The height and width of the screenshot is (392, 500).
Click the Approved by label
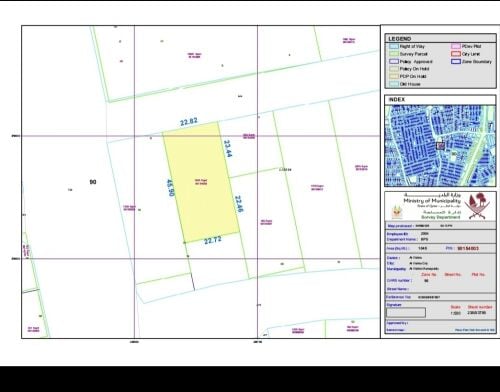[x=397, y=323]
